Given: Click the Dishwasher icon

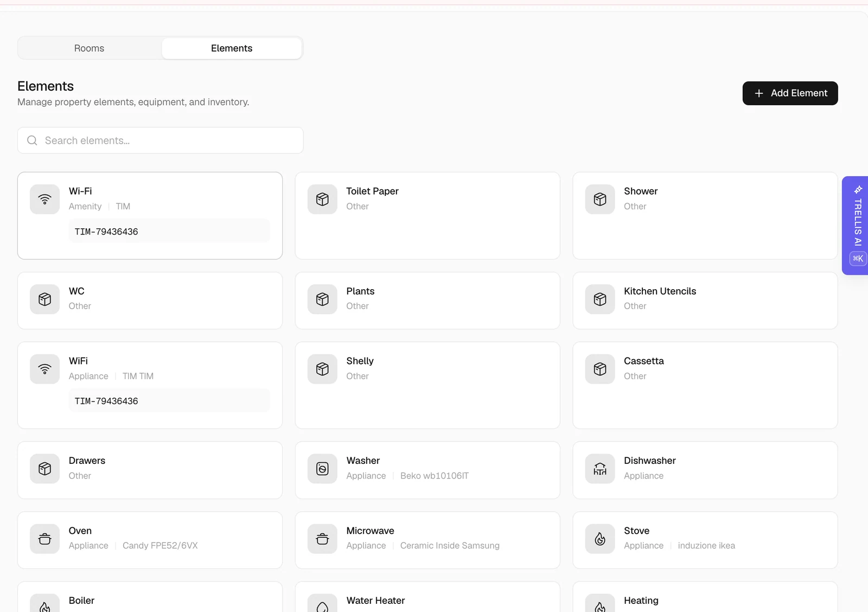Looking at the screenshot, I should (600, 469).
